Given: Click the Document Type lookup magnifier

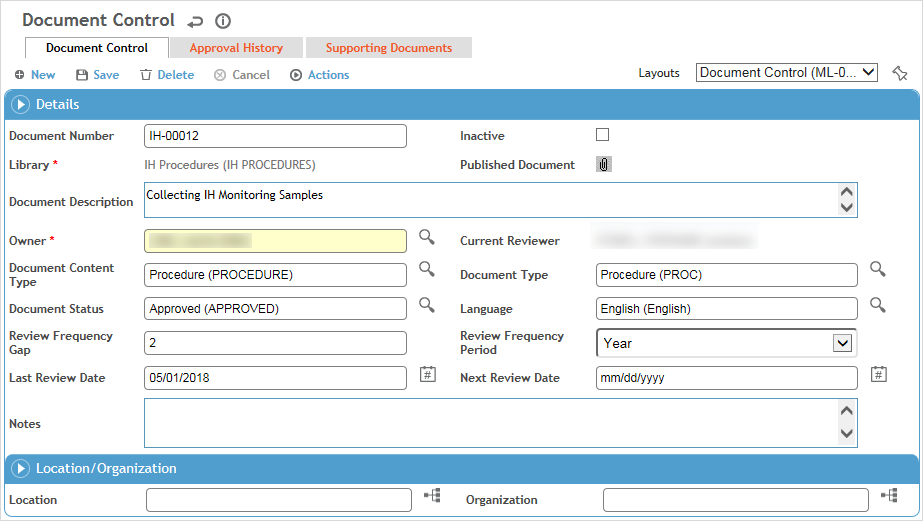Looking at the screenshot, I should pyautogui.click(x=878, y=269).
